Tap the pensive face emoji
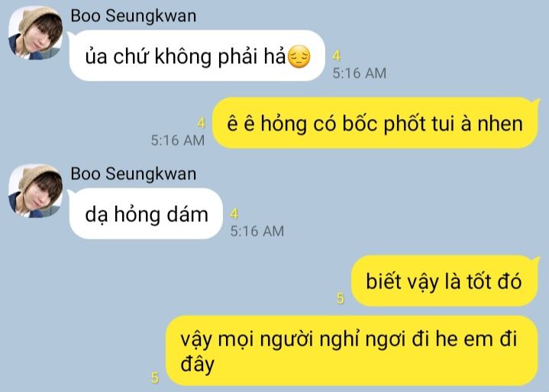549x392 pixels. coord(299,56)
